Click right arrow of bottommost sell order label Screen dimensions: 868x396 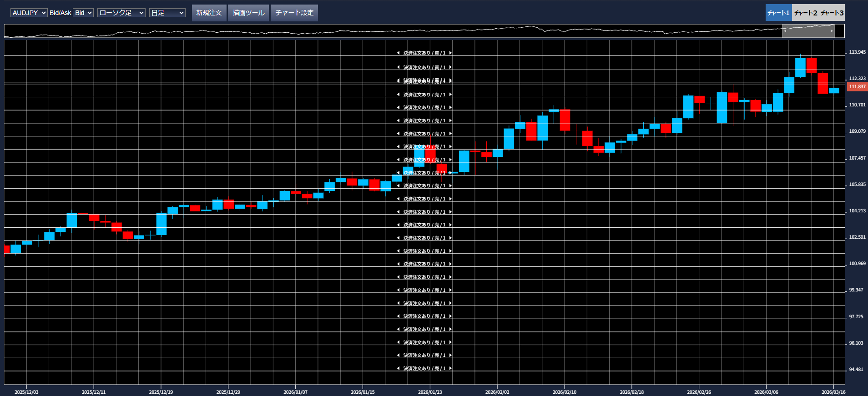pyautogui.click(x=450, y=369)
